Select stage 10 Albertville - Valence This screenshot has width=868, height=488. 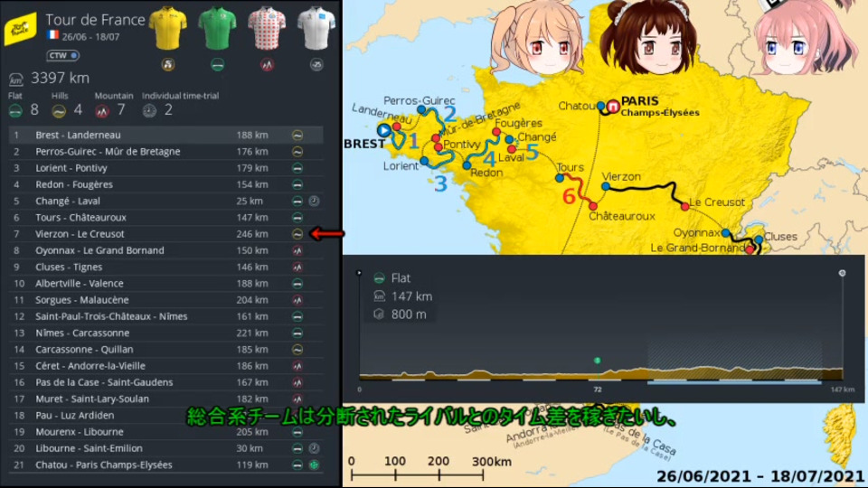166,283
